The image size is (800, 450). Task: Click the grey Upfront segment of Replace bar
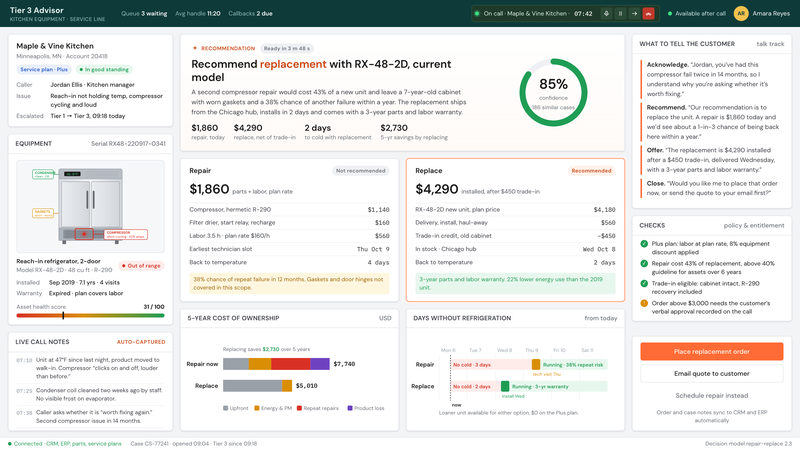[x=253, y=386]
